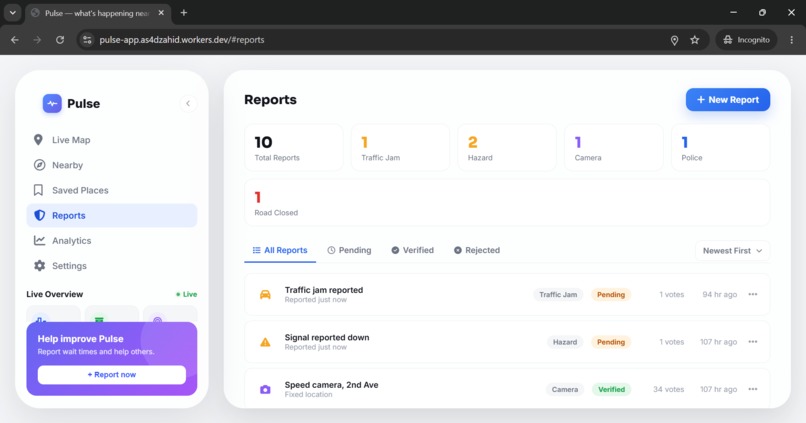The width and height of the screenshot is (806, 423).
Task: Open the Traffic jam reported entry
Action: point(507,295)
